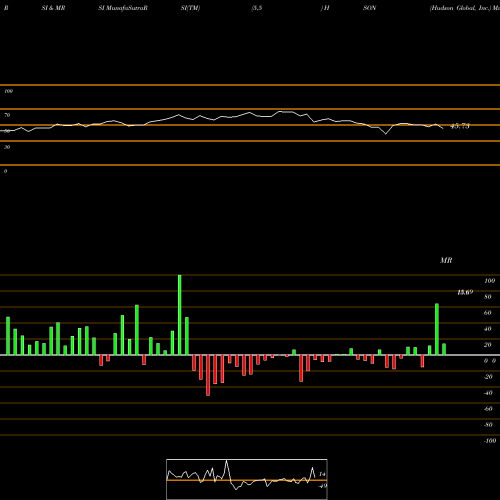This screenshot has width=500, height=500.
Task: Click the deepest red MR bar
Action: [x=208, y=375]
